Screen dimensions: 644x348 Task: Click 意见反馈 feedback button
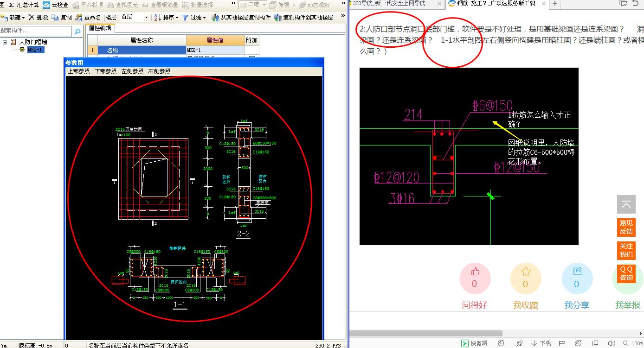pos(626,227)
